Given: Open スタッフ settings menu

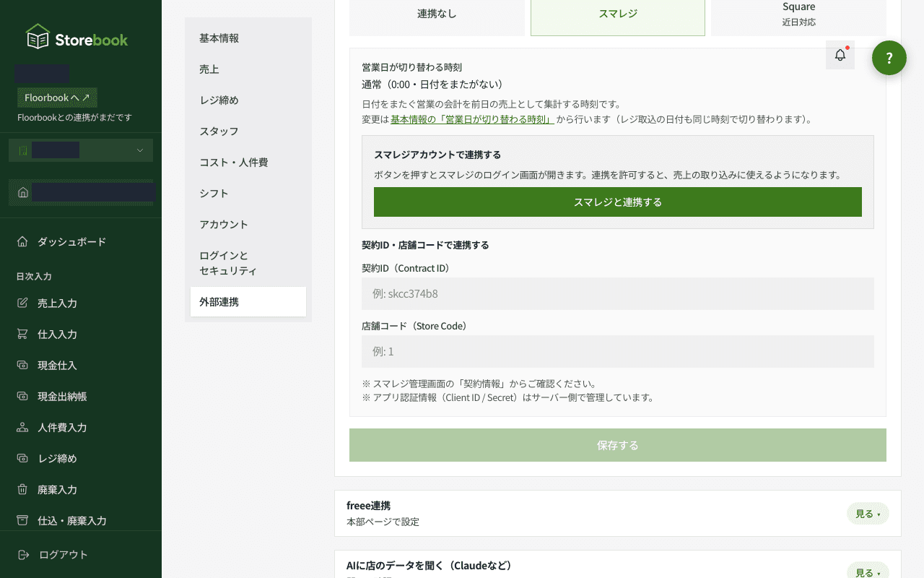Looking at the screenshot, I should pyautogui.click(x=248, y=131).
